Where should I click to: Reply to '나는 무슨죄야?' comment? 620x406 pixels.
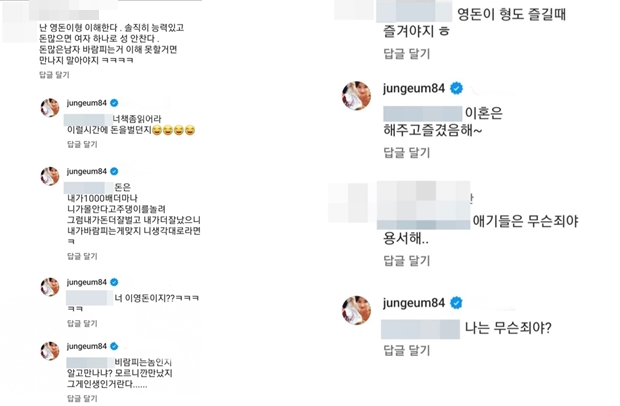click(406, 350)
